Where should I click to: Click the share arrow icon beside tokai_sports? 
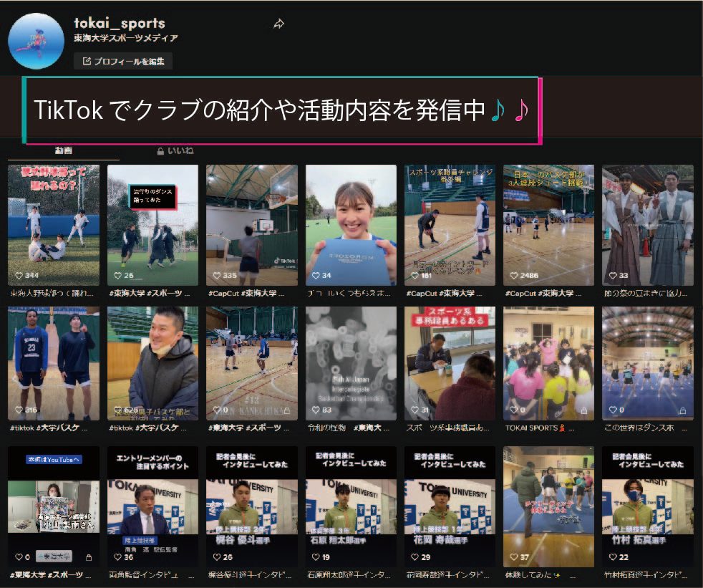(279, 24)
